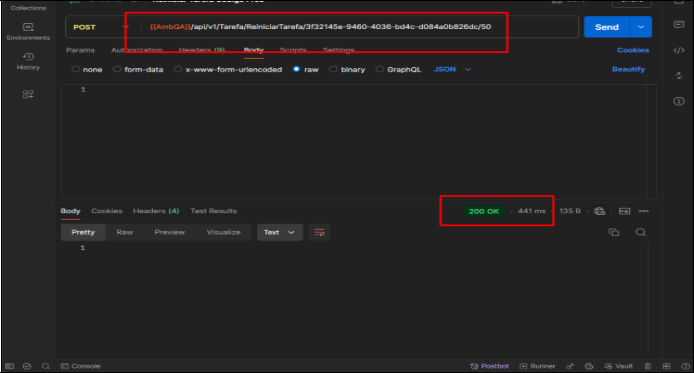Open the Console panel
This screenshot has height=373, width=694.
(x=81, y=366)
